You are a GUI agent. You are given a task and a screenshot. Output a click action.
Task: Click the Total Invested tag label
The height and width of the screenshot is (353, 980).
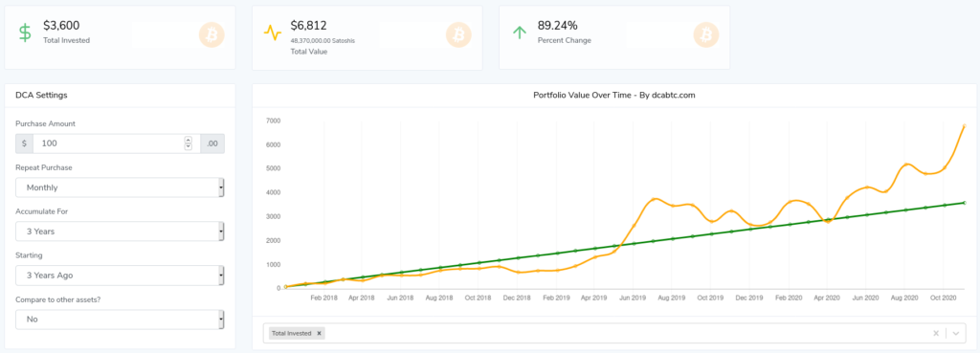291,334
